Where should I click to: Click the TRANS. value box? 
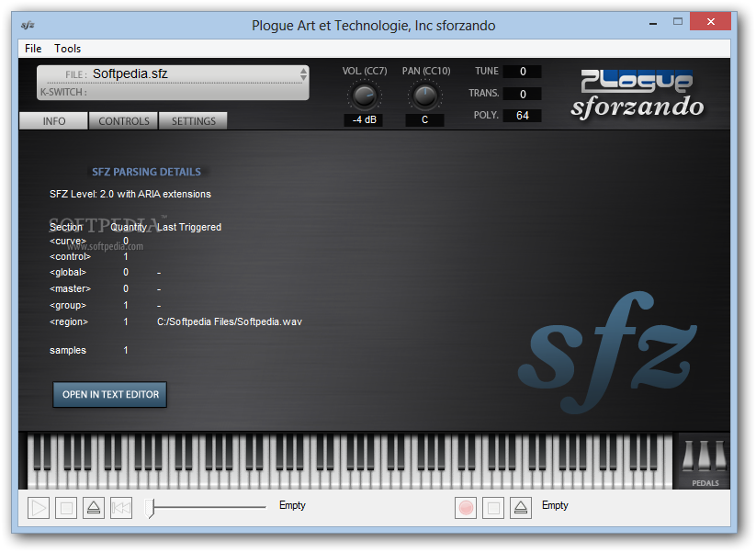(523, 94)
